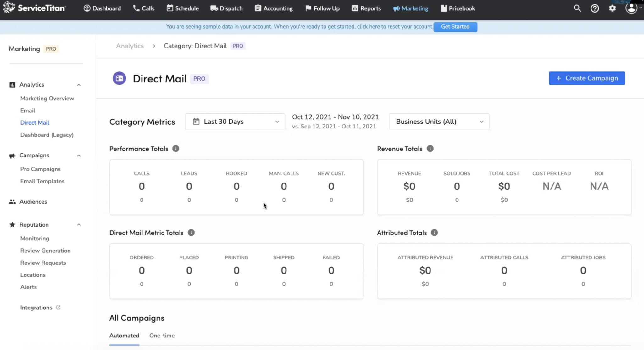This screenshot has height=350, width=644.
Task: Open the settings gear icon
Action: tap(612, 8)
